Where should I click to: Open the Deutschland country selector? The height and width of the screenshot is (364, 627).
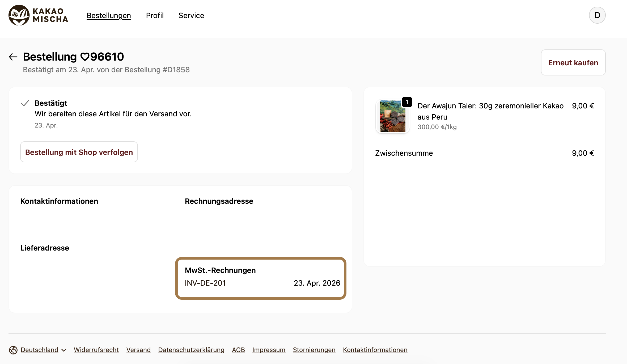40,350
